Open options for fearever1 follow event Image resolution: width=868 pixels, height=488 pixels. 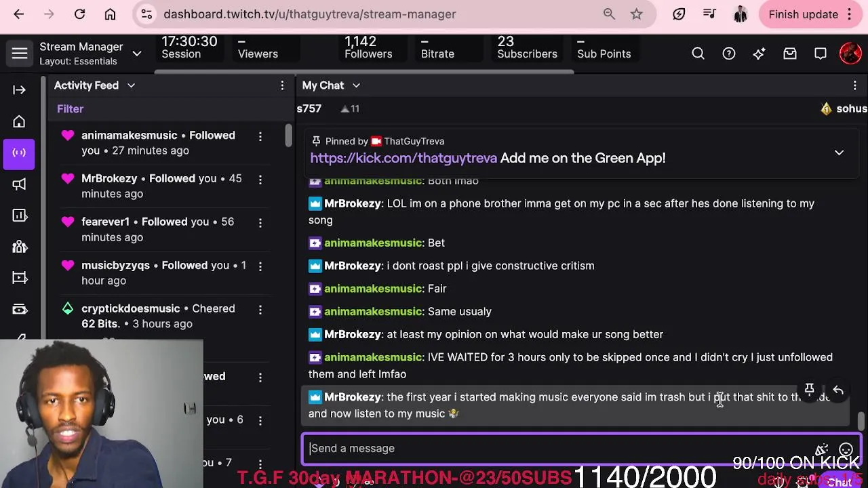click(260, 224)
